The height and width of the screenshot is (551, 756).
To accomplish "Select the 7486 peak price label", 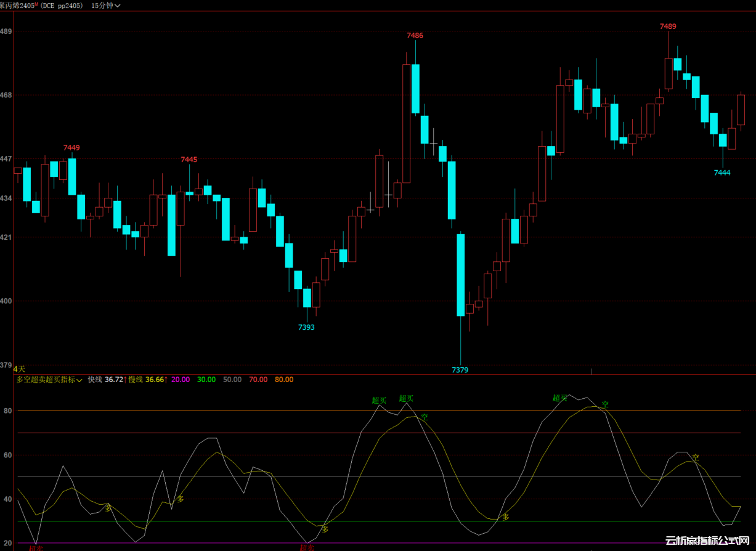I will click(415, 36).
